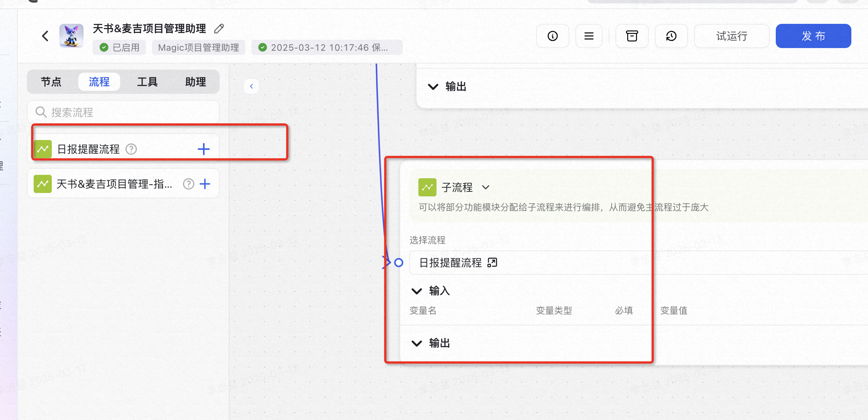868x420 pixels.
Task: Click the 子流程 node green icon
Action: click(x=428, y=187)
